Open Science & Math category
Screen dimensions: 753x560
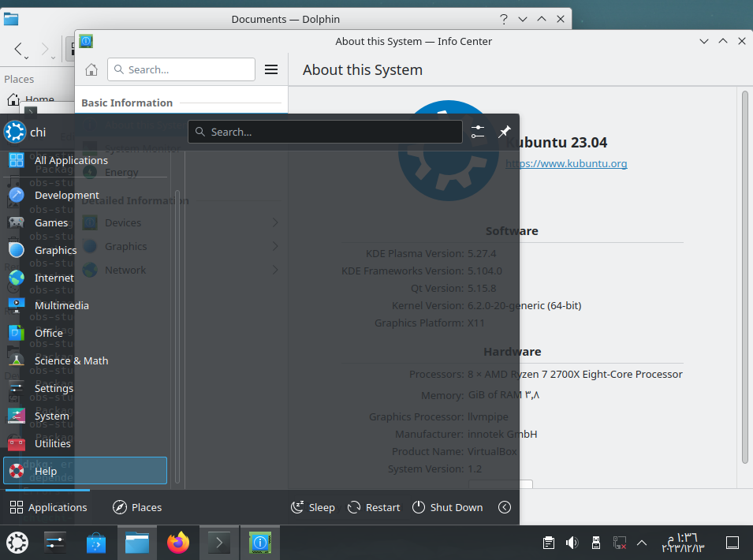[x=85, y=360]
